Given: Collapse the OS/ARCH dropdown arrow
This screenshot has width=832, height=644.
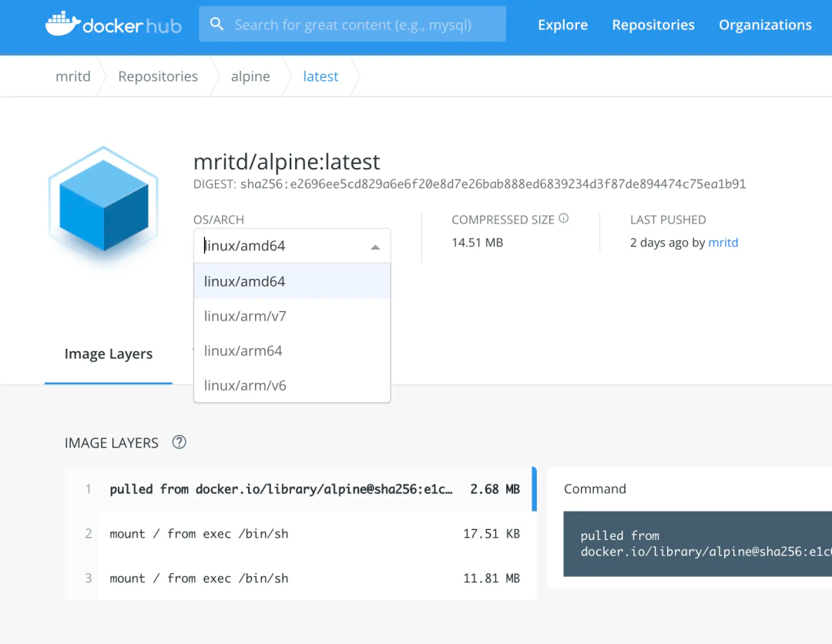Looking at the screenshot, I should tap(375, 247).
